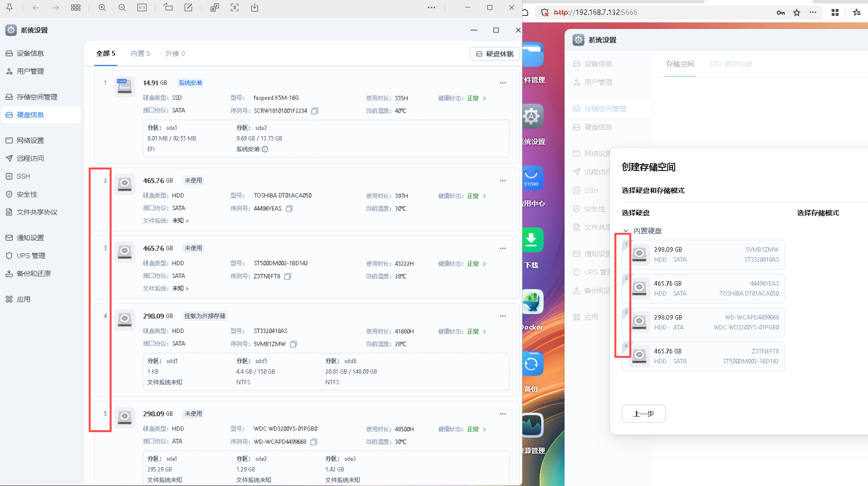868x486 pixels.
Task: Click the not secure warning icon by URL
Action: 545,12
